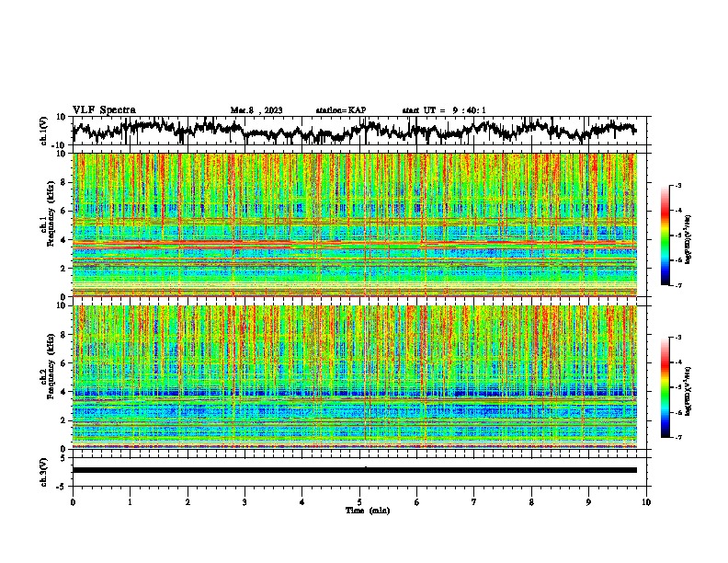Click the '6' kHz tick of the ch.1 spectrogram
Viewport: 728px width, 563px height.
(x=64, y=211)
